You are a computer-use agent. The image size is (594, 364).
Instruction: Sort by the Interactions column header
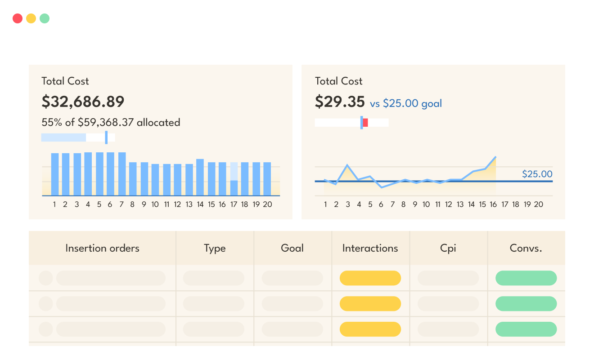coord(370,248)
